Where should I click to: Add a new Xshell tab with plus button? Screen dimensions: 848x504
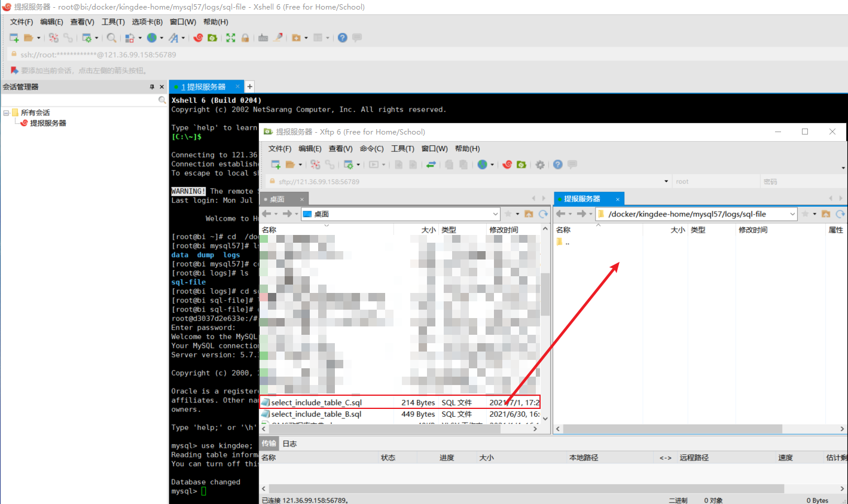250,87
